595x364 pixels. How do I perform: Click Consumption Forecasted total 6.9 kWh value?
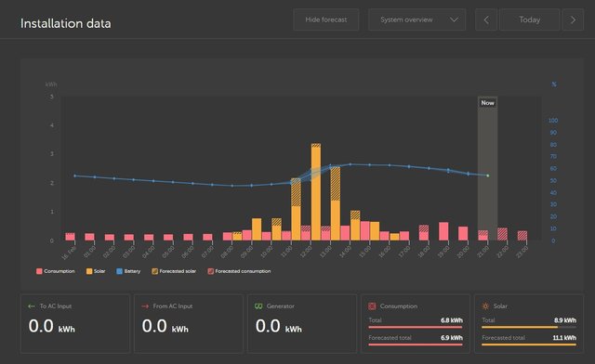coord(452,338)
